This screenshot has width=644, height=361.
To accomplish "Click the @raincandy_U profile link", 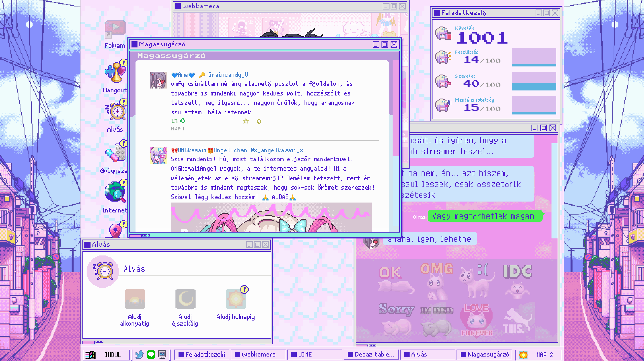I will pyautogui.click(x=228, y=75).
